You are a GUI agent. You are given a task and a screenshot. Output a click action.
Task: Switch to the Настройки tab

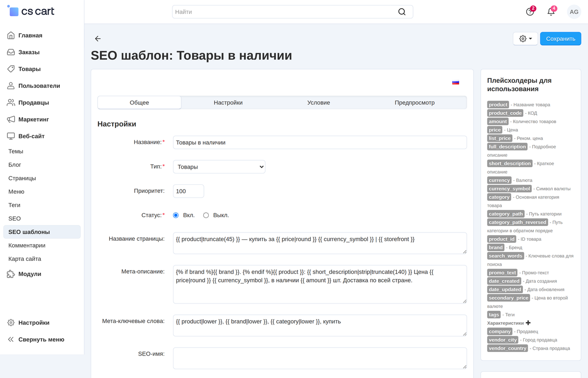coord(228,102)
